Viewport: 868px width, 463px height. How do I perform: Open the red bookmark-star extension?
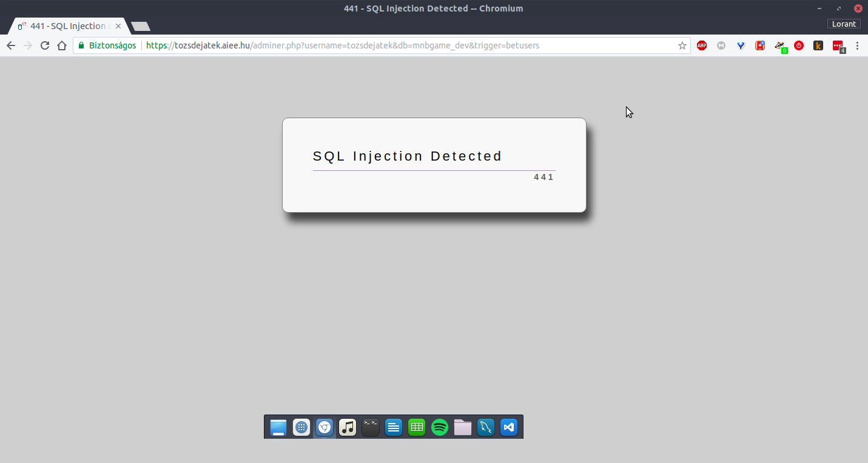[760, 45]
